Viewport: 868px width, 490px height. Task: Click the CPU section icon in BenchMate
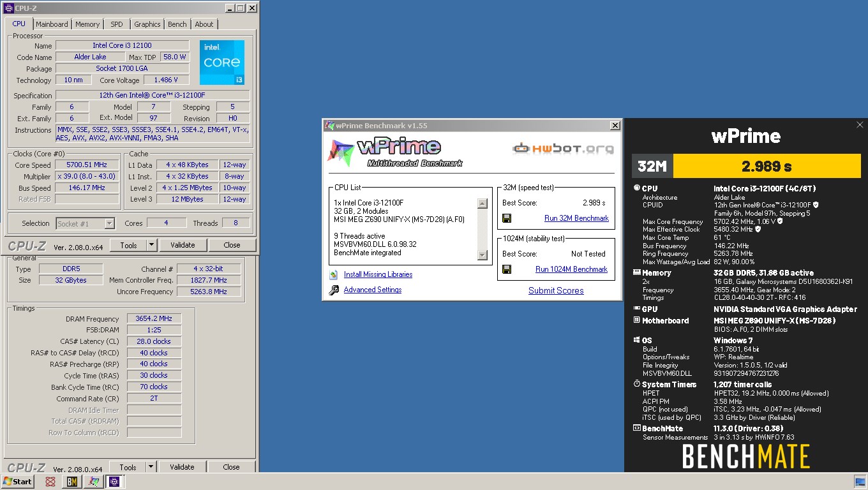click(636, 188)
